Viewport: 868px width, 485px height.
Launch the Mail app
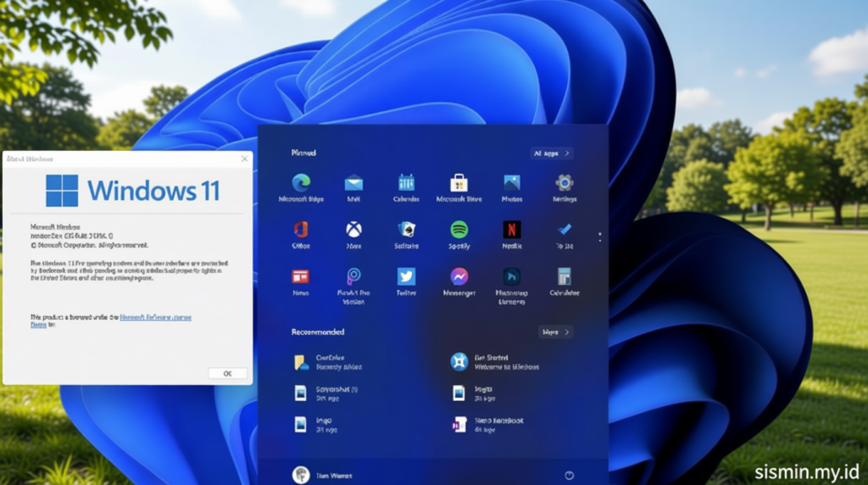[353, 182]
